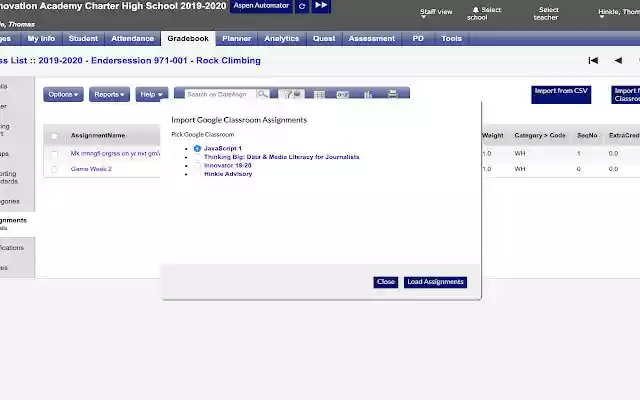This screenshot has height=400, width=640.
Task: Click the Aspen Automator button
Action: click(x=261, y=6)
